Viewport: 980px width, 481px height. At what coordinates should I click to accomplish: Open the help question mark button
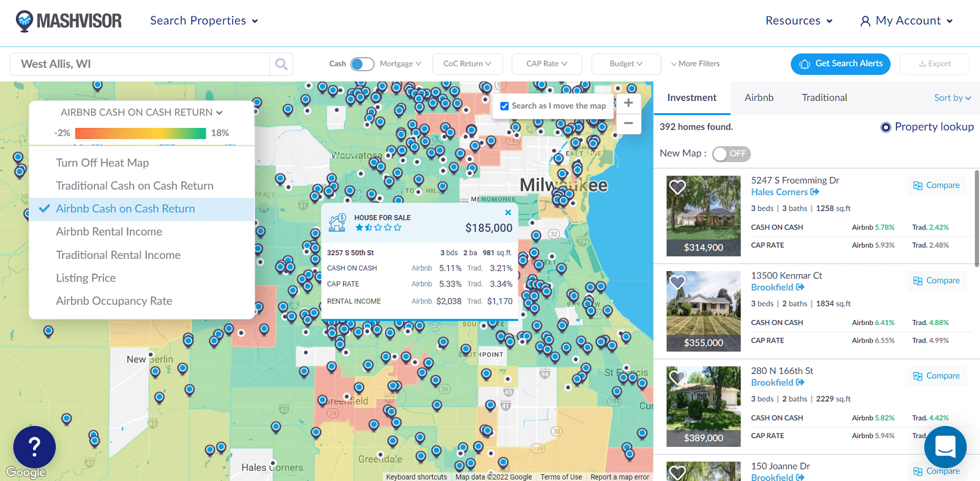[x=34, y=447]
